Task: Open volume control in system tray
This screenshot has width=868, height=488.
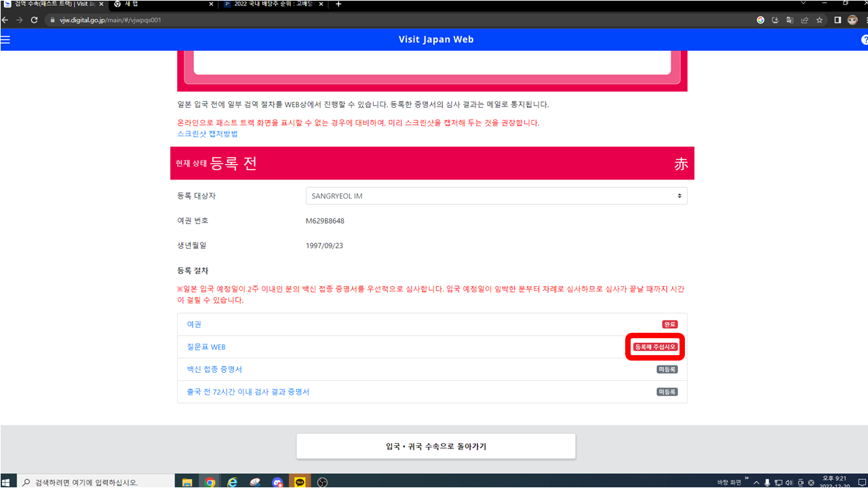Action: tap(789, 483)
